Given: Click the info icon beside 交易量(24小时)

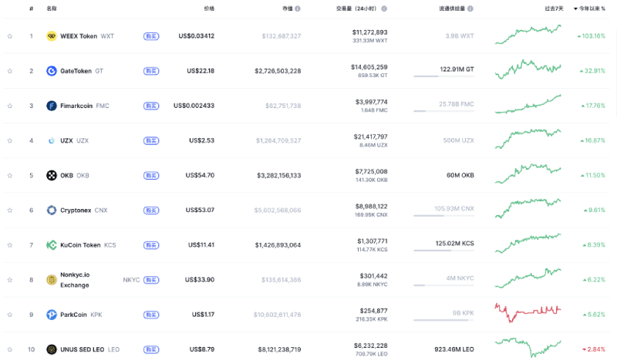Looking at the screenshot, I should pyautogui.click(x=384, y=8).
